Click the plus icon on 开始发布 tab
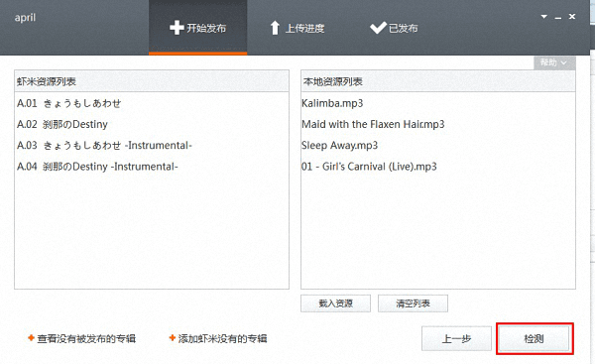The height and width of the screenshot is (364, 595). coord(177,28)
